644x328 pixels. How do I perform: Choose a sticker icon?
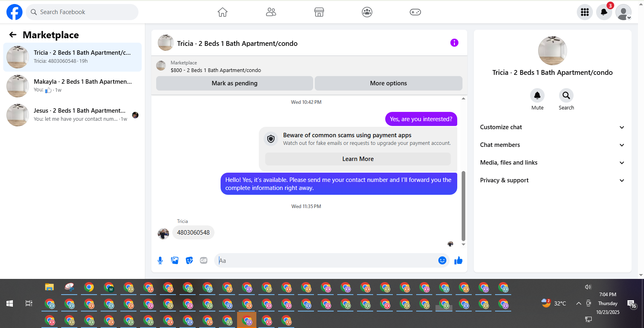[189, 260]
